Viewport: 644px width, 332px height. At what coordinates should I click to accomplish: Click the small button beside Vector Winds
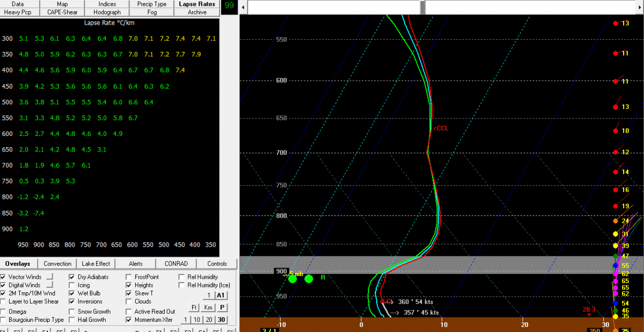49,277
